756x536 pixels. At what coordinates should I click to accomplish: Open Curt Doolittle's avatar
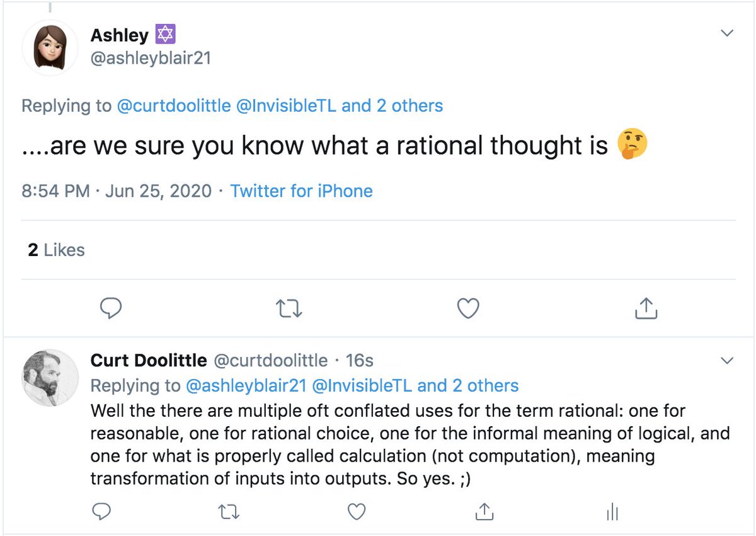click(x=50, y=378)
